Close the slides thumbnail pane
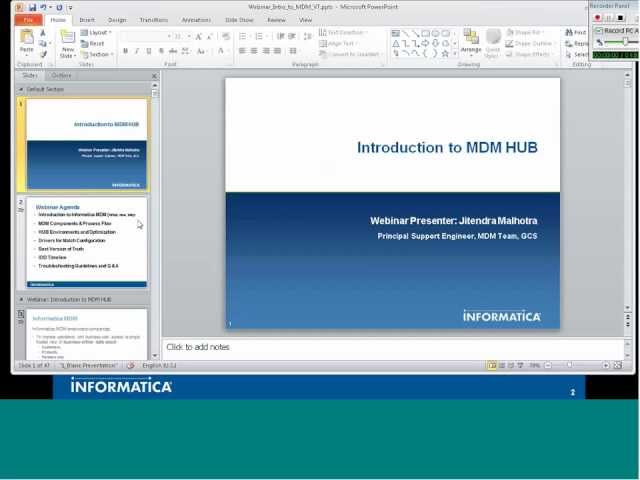Image resolution: width=640 pixels, height=480 pixels. pos(154,76)
